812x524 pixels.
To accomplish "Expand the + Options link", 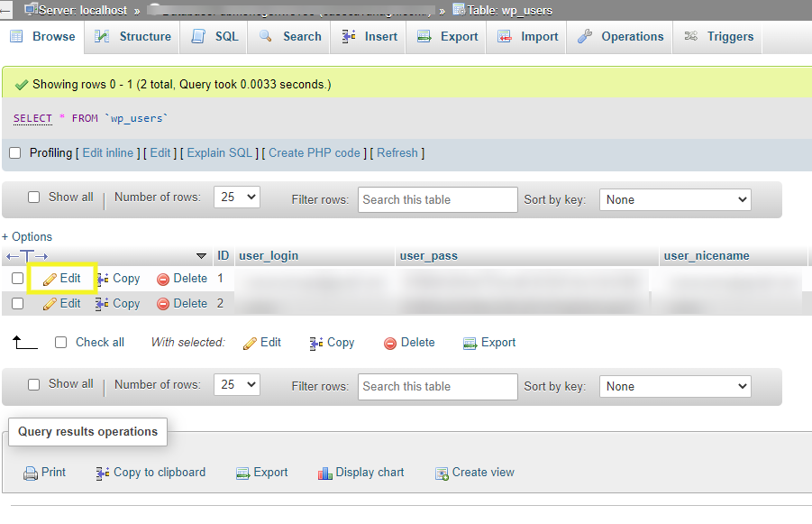I will [x=27, y=237].
